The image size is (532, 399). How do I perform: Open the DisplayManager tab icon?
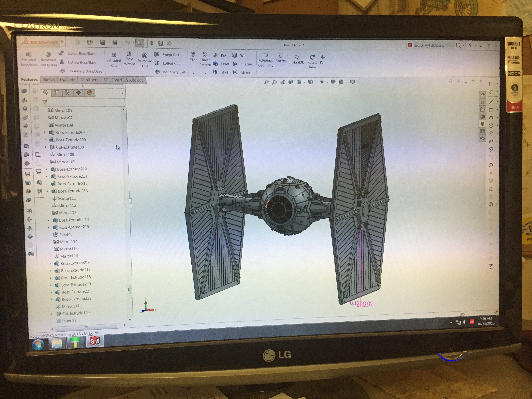pos(89,93)
